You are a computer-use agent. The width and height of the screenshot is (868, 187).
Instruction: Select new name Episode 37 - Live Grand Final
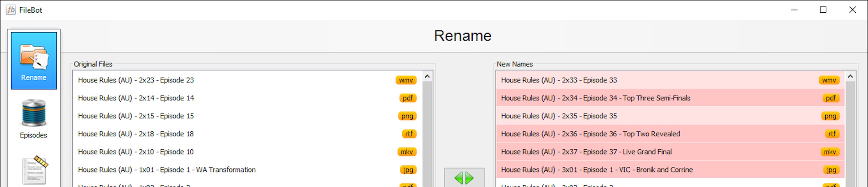point(671,152)
